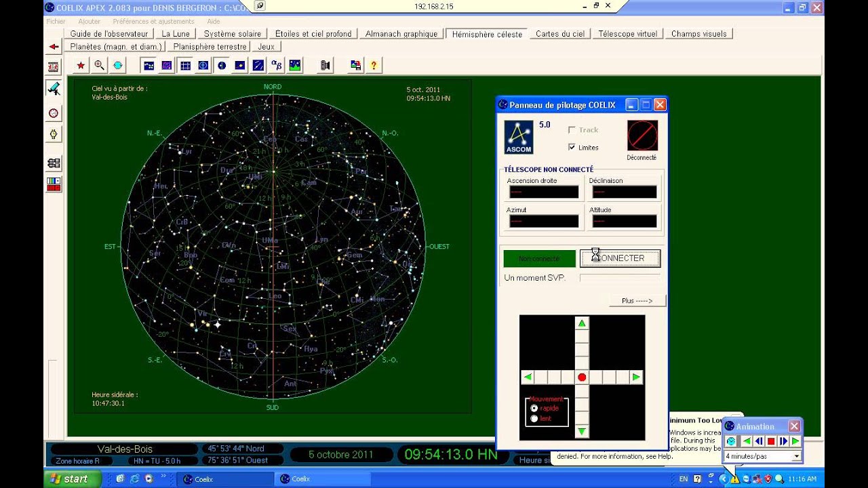Switch to Télescope virtuel tab

(628, 34)
